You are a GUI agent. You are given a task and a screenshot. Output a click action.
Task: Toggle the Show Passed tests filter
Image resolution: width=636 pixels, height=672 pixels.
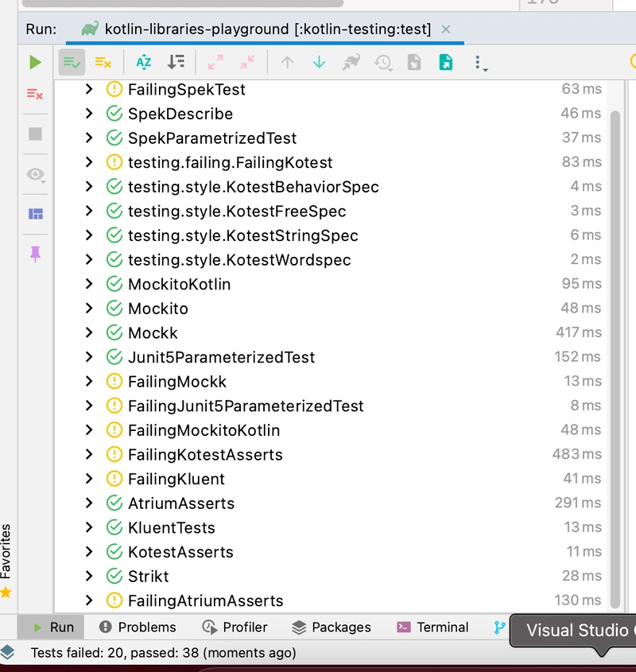pyautogui.click(x=71, y=62)
